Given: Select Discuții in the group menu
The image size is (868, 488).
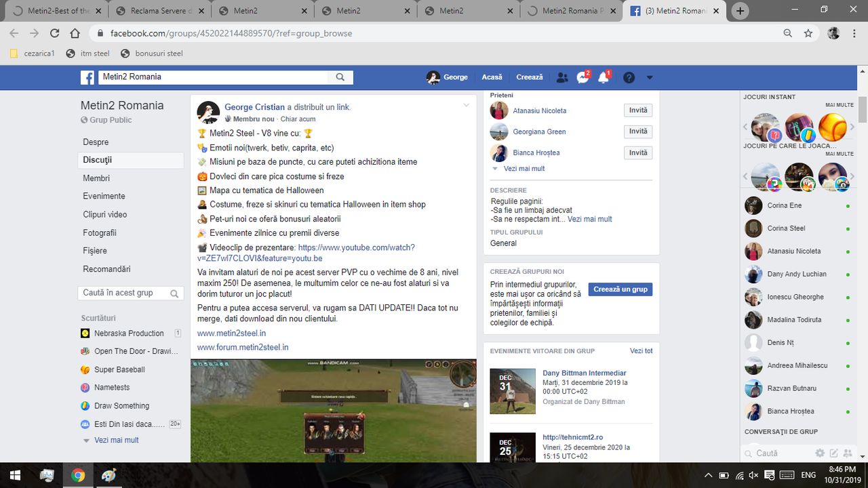Looking at the screenshot, I should click(x=130, y=160).
